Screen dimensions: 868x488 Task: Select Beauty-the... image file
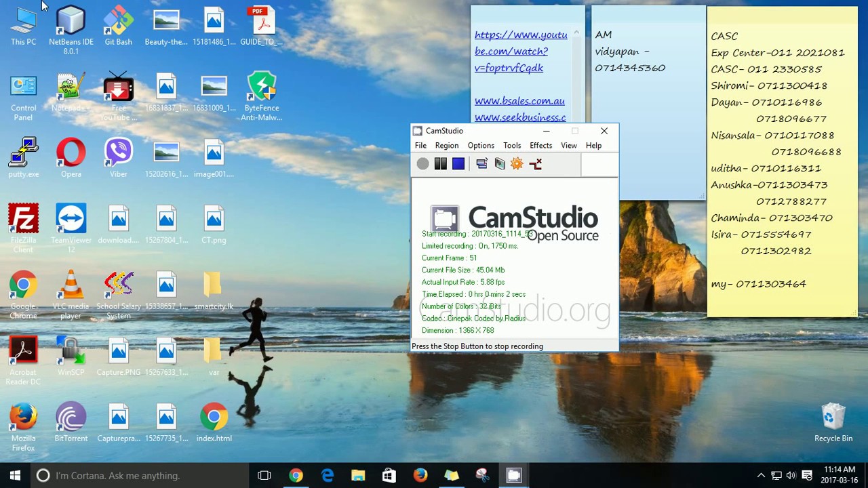coord(166,27)
